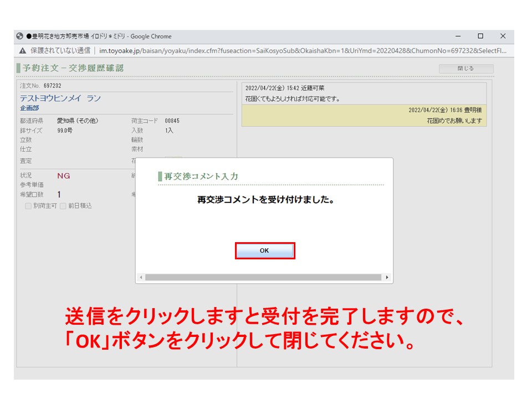
Task: Enable the 前日積込 checkbox
Action: tap(63, 206)
